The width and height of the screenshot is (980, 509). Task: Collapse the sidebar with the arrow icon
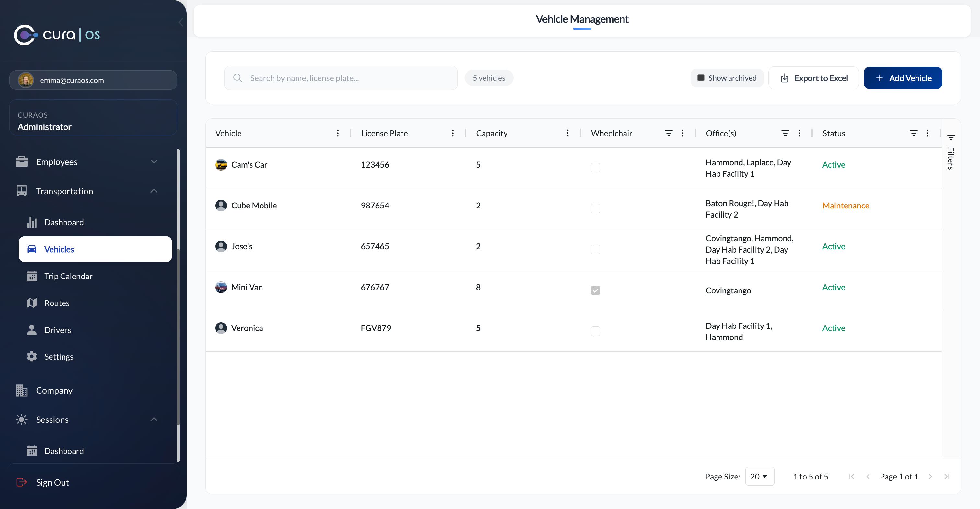181,22
